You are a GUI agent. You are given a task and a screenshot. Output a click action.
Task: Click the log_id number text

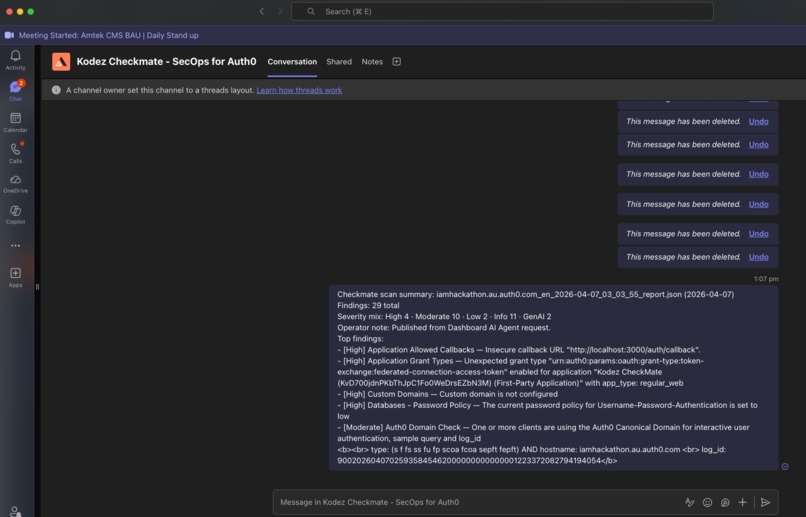tap(469, 460)
